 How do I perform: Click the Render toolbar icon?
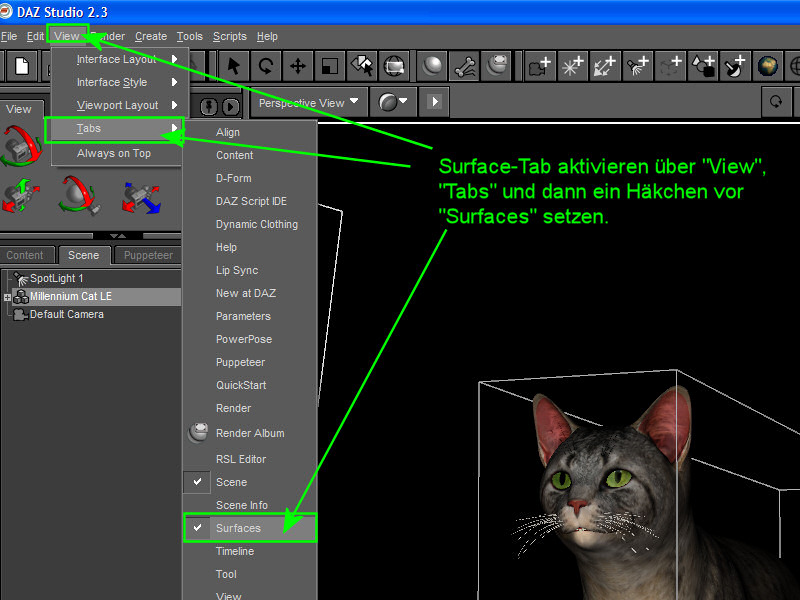(x=496, y=66)
